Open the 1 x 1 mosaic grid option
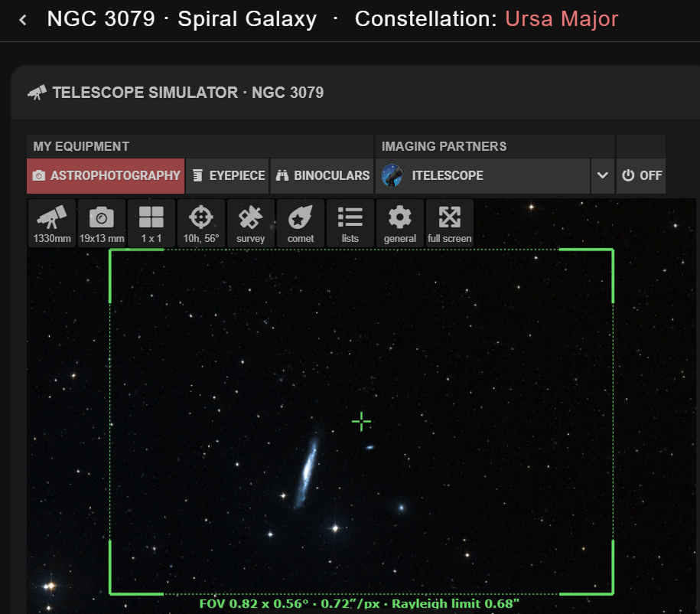700x614 pixels. point(151,224)
